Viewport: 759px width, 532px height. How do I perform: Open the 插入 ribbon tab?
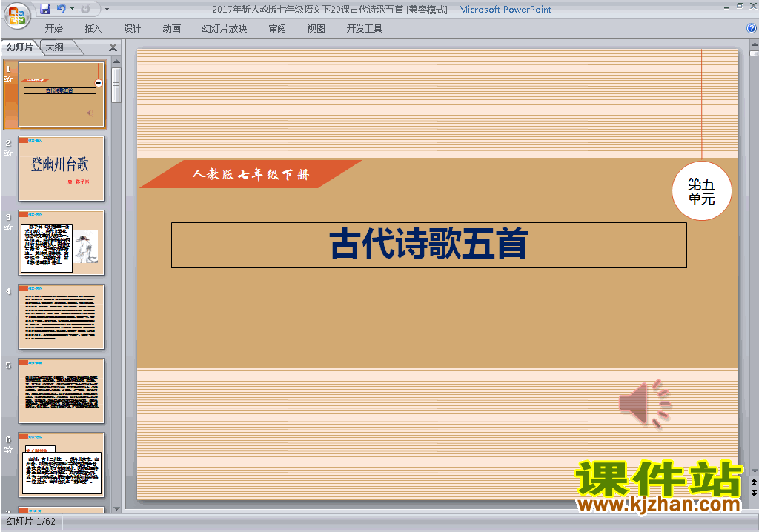(93, 29)
